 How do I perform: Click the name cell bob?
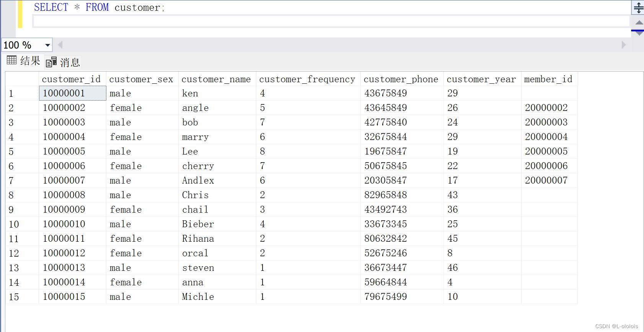[217, 122]
